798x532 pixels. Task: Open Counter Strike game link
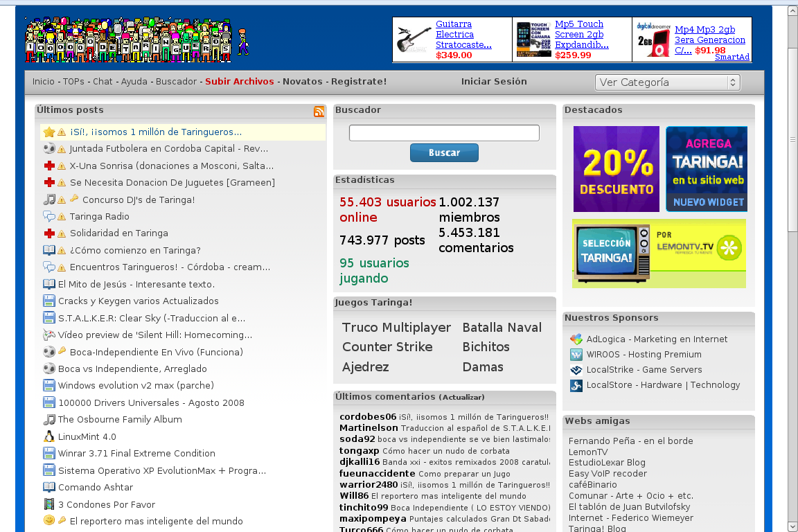tap(387, 346)
